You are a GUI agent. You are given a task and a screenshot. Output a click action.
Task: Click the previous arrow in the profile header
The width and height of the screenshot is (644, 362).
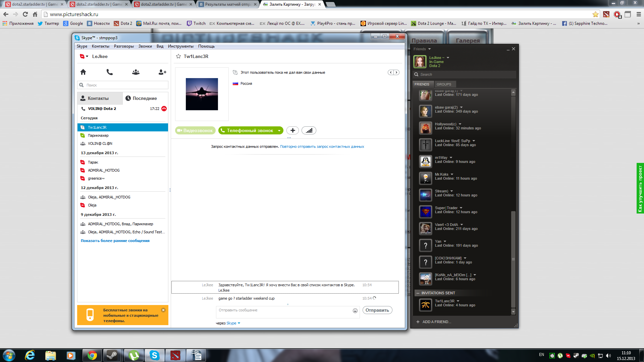[x=391, y=72]
